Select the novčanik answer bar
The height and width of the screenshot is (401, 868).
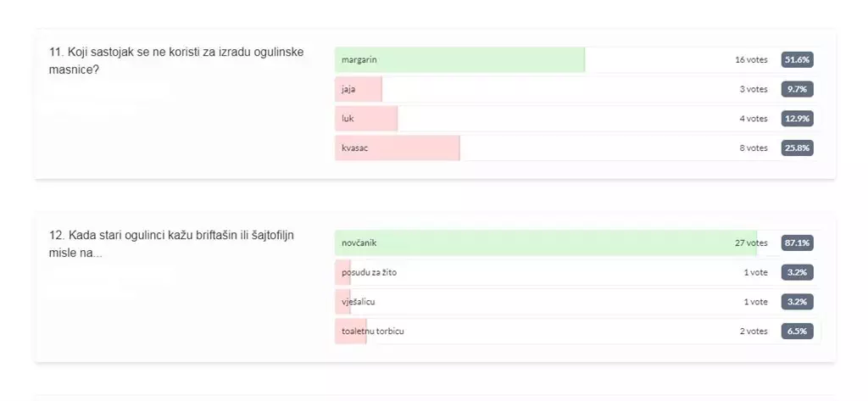577,243
